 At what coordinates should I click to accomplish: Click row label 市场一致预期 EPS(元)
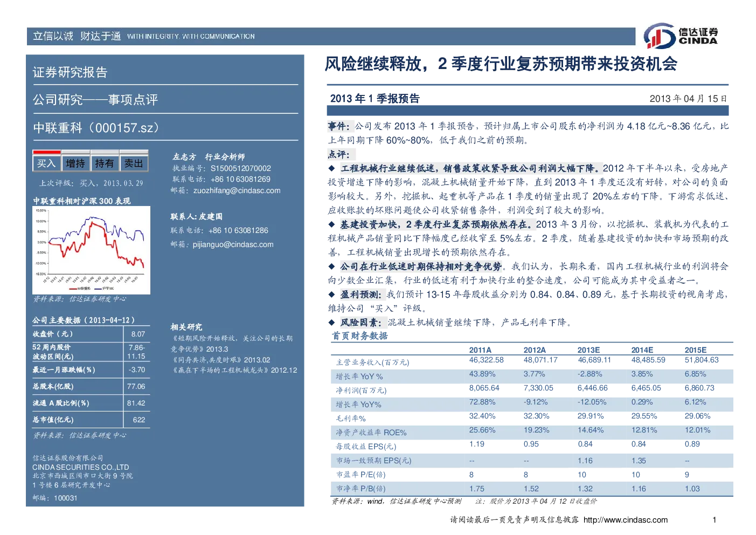pyautogui.click(x=373, y=460)
